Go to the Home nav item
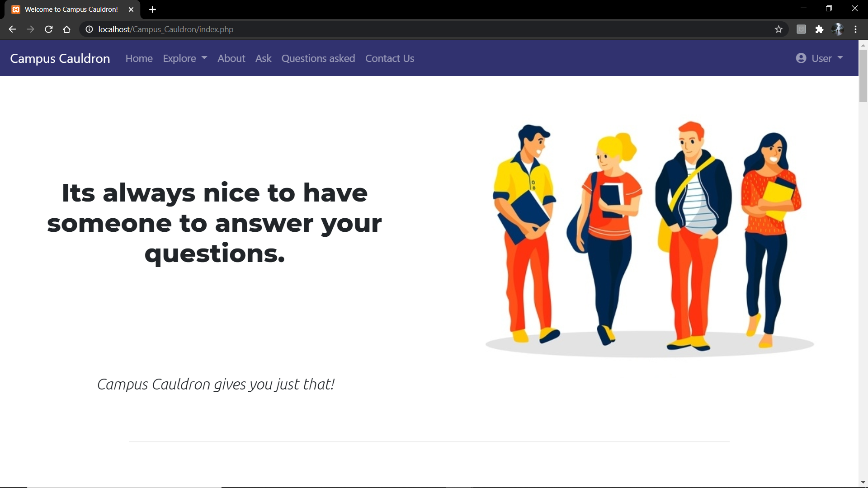The height and width of the screenshot is (488, 868). [139, 58]
